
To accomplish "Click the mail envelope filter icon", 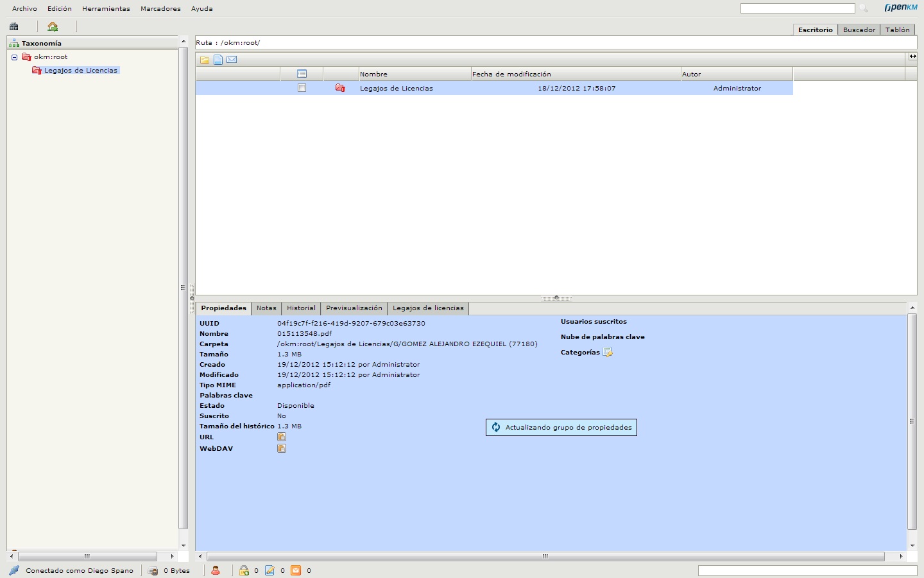I will pyautogui.click(x=232, y=60).
